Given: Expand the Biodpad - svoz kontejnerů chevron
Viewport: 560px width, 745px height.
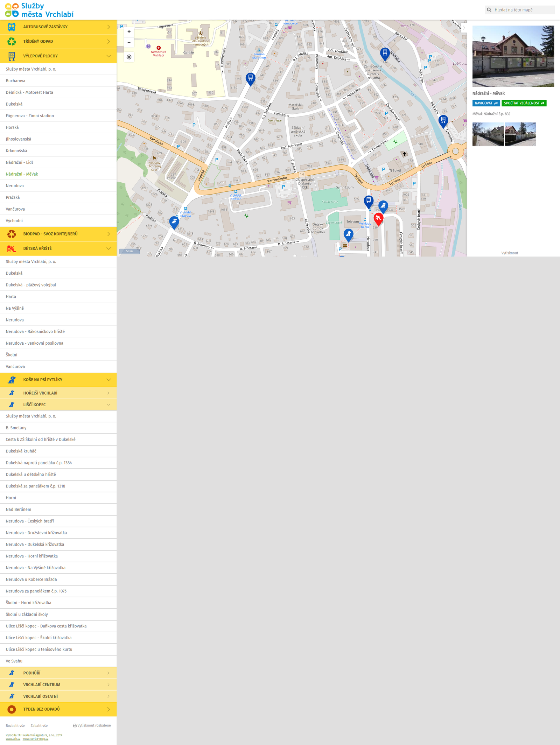Looking at the screenshot, I should pyautogui.click(x=108, y=234).
